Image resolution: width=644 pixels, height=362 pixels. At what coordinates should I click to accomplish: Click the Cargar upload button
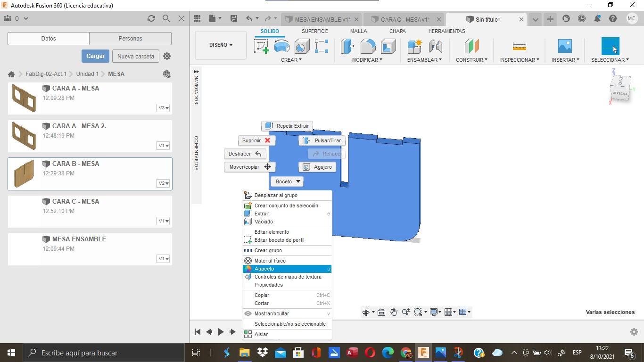(95, 56)
